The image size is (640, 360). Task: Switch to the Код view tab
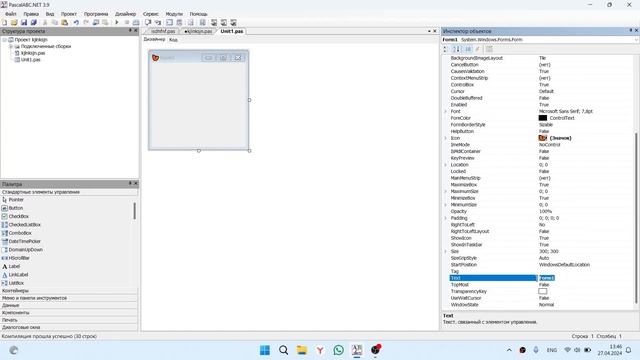pyautogui.click(x=173, y=40)
